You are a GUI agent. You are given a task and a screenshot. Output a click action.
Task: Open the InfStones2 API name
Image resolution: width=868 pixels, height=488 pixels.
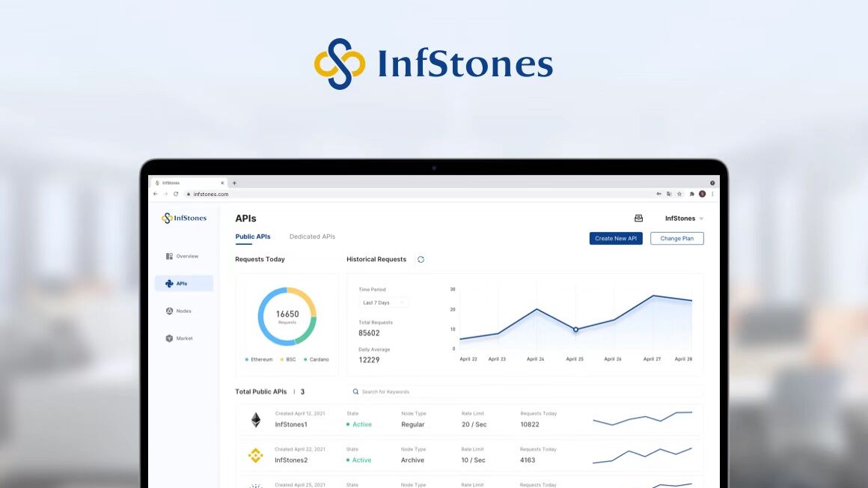tap(291, 460)
